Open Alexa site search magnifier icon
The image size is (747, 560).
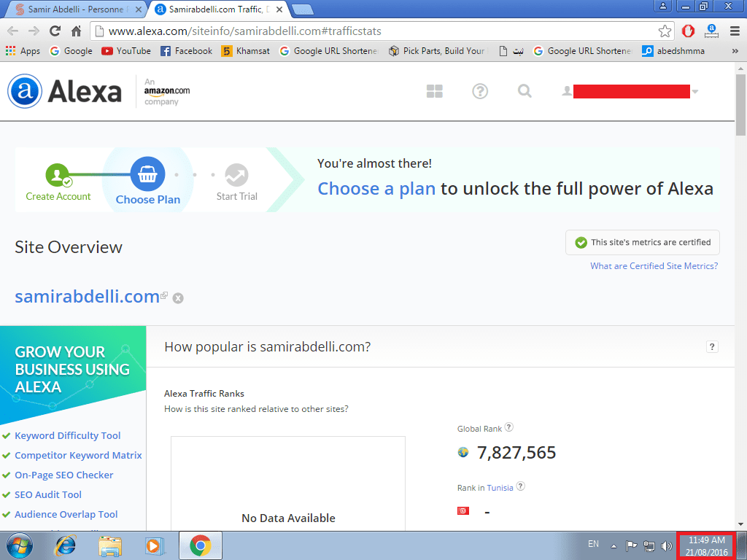[525, 90]
